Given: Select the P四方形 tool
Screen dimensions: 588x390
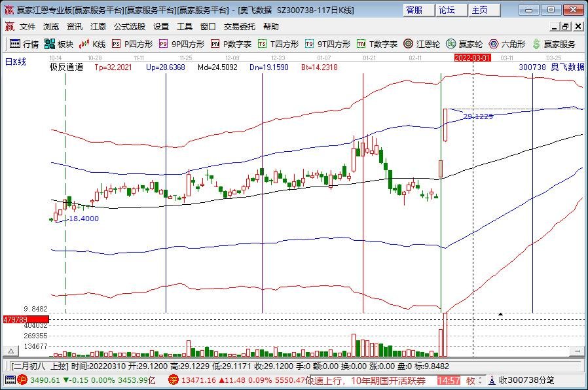Looking at the screenshot, I should click(132, 44).
